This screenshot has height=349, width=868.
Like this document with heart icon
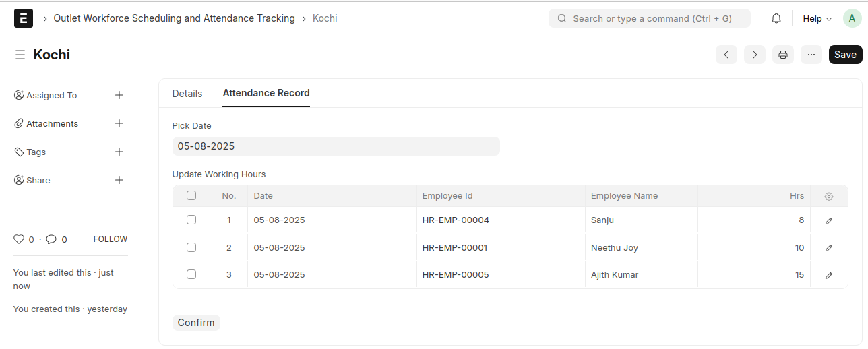click(x=19, y=239)
